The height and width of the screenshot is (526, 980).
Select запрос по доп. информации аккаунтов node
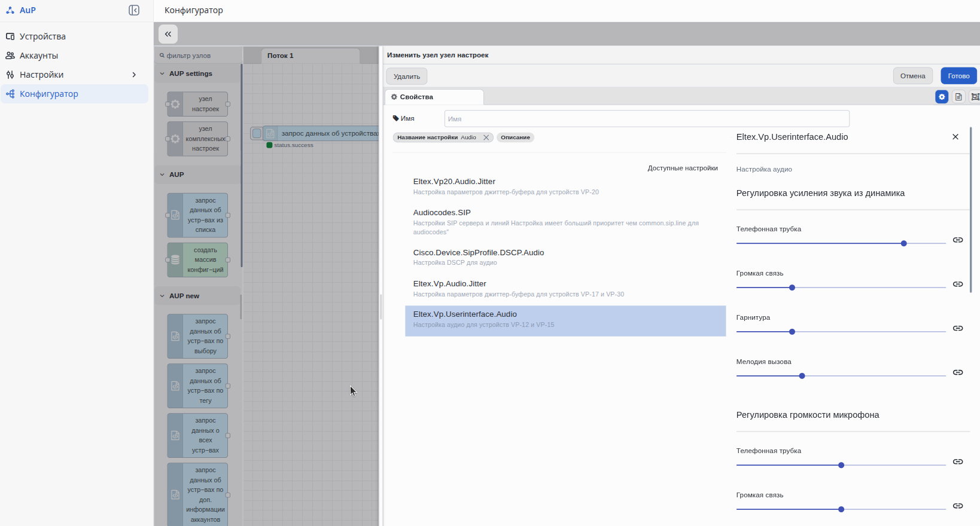(197, 494)
